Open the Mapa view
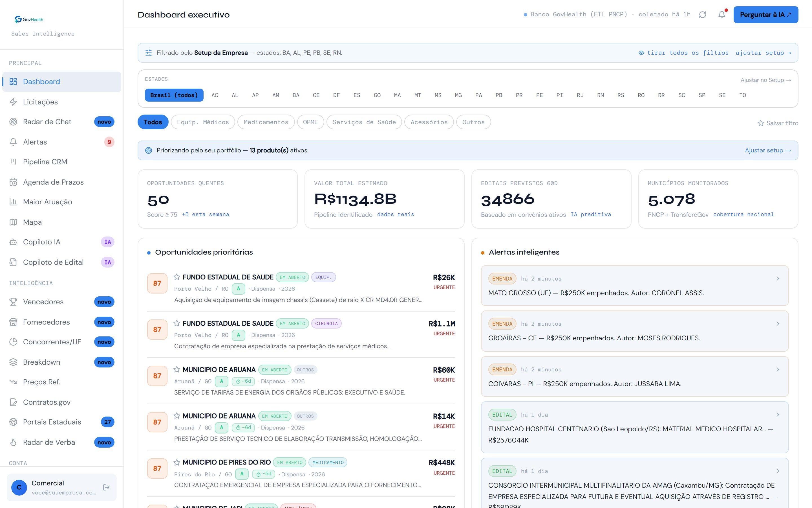812x508 pixels. pos(62,222)
